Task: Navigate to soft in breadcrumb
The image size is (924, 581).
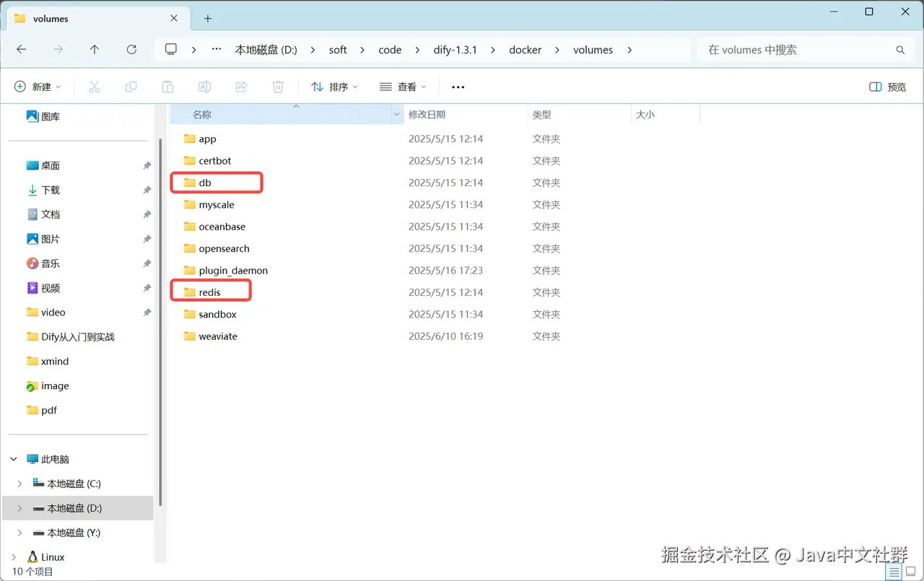Action: tap(338, 50)
